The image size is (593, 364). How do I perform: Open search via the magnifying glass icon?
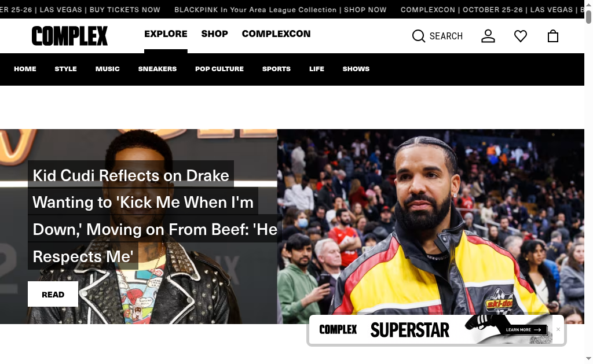tap(418, 36)
